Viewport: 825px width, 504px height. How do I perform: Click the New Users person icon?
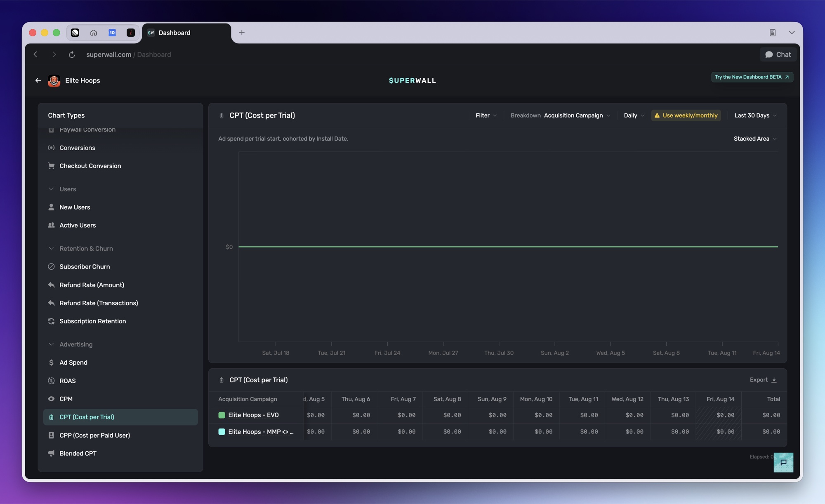(x=51, y=207)
